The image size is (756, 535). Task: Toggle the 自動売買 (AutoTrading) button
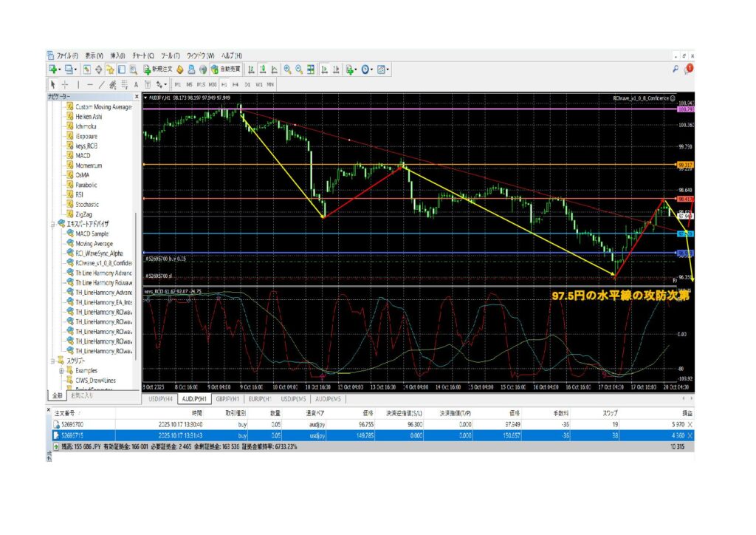coord(224,69)
